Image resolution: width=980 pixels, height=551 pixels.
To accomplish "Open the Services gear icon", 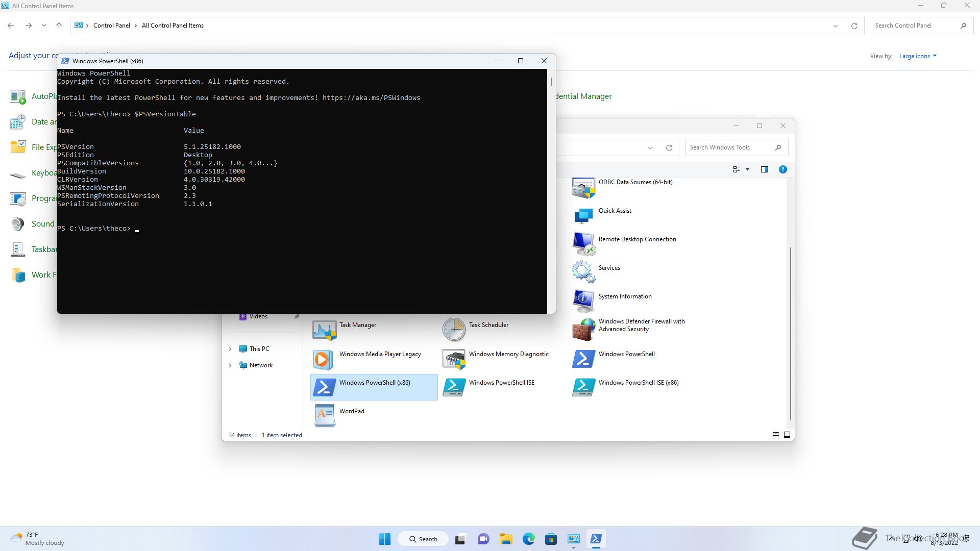I will point(583,272).
